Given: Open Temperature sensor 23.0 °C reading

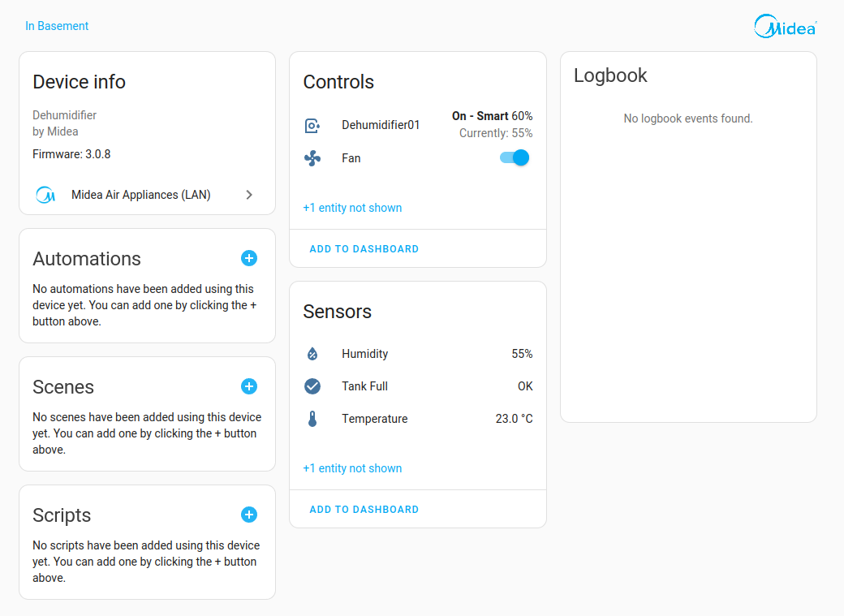Looking at the screenshot, I should 514,419.
